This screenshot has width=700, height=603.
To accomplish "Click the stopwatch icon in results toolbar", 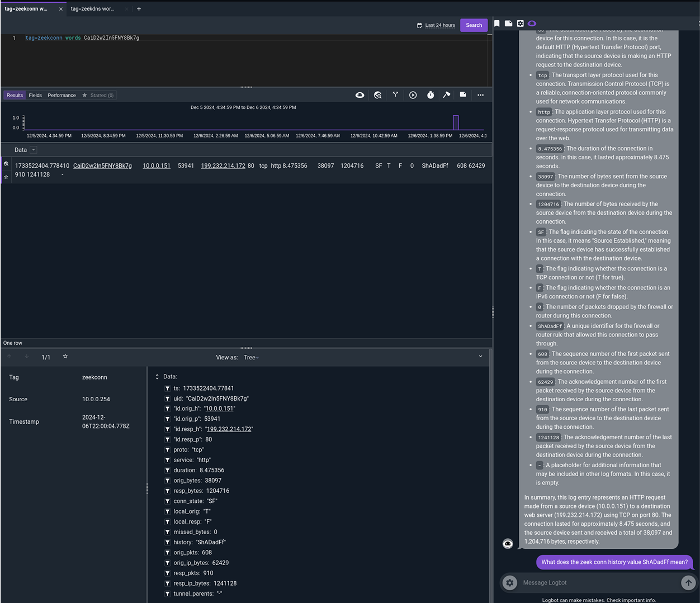I will [x=431, y=95].
